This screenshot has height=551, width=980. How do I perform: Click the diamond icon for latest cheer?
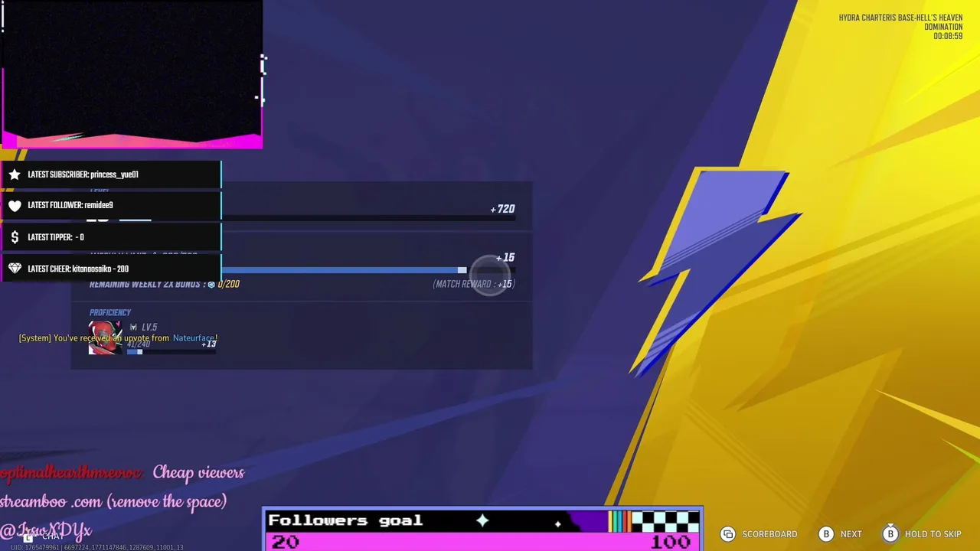[15, 269]
